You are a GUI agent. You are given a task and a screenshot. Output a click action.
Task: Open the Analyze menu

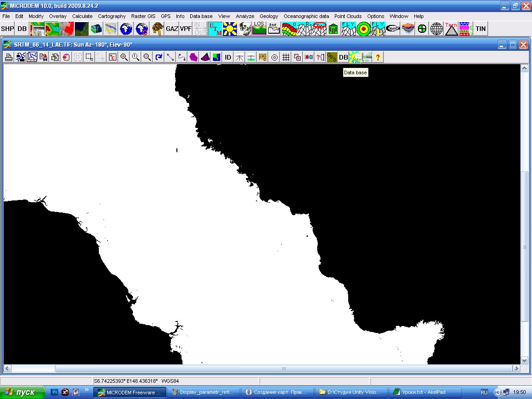pos(245,16)
